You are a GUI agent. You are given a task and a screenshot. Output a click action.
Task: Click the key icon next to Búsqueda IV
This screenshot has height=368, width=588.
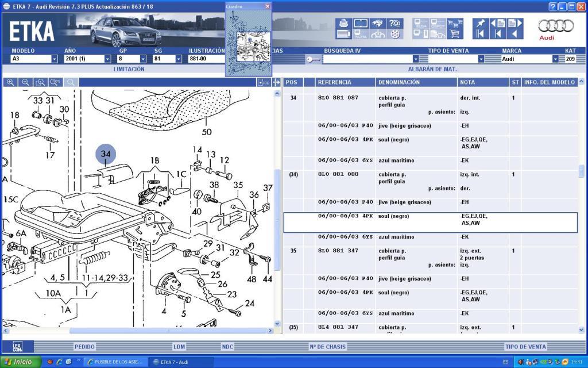click(313, 59)
